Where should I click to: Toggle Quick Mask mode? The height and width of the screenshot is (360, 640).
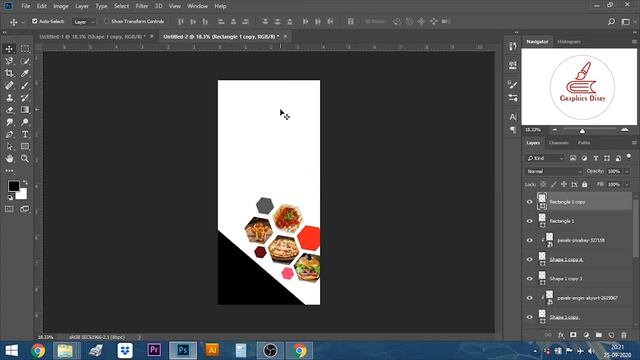click(9, 209)
